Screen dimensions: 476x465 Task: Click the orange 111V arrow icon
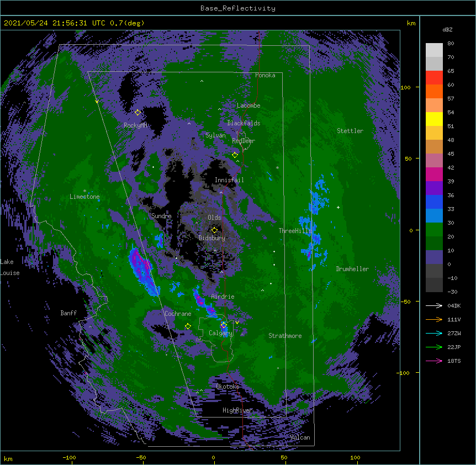(x=434, y=319)
